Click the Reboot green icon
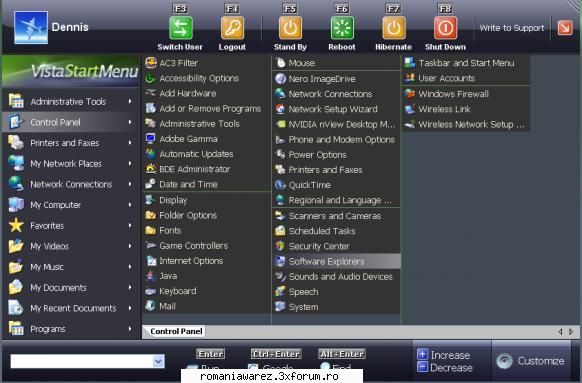Viewport: 582px width, 383px height. point(342,28)
